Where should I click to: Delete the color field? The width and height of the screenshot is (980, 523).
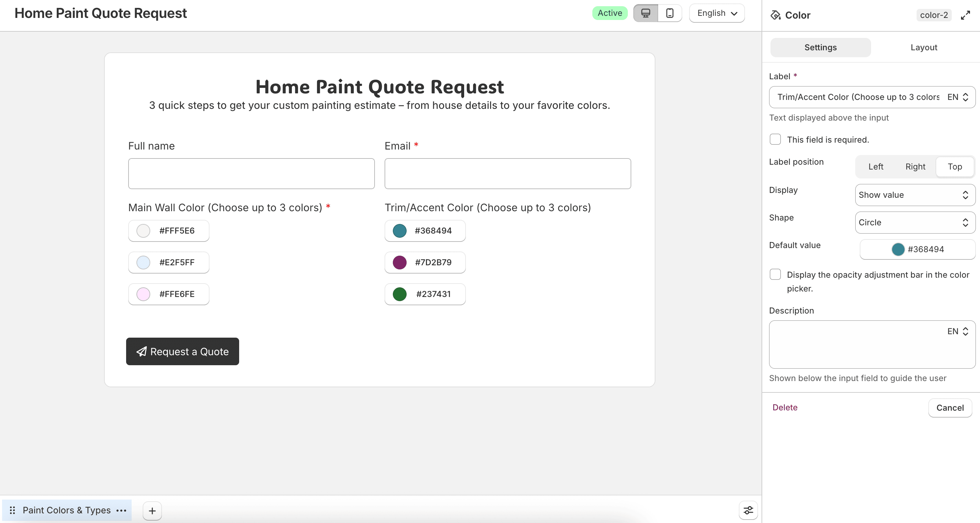tap(785, 407)
